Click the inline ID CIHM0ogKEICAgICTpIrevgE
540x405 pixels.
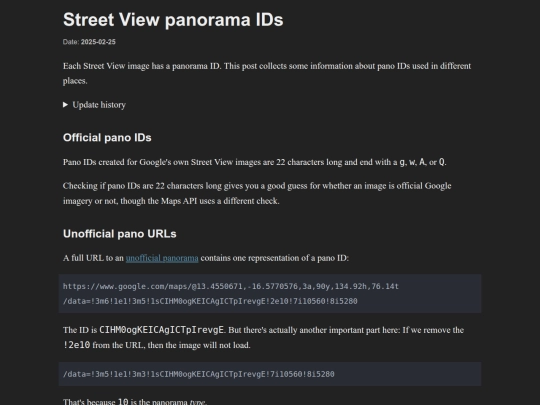coord(162,330)
